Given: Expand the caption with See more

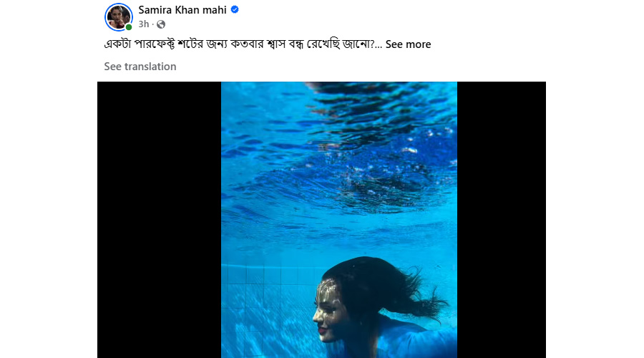Looking at the screenshot, I should 408,44.
